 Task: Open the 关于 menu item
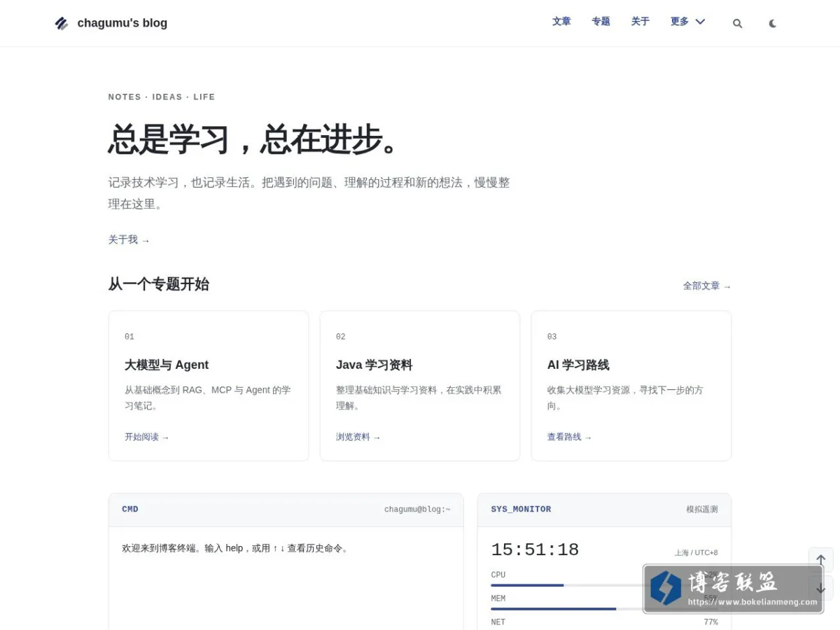click(640, 22)
